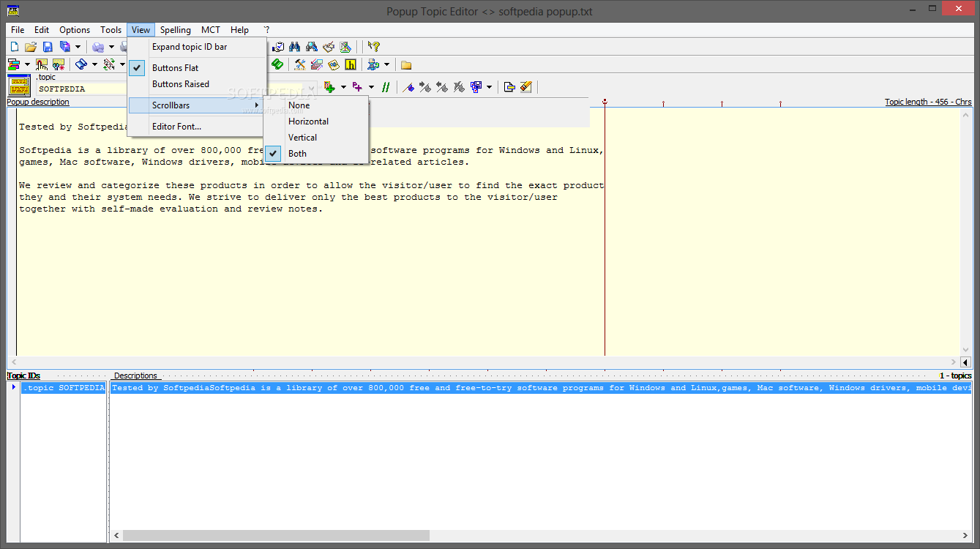
Task: Click the binoculars with magnifier icon
Action: (x=312, y=47)
